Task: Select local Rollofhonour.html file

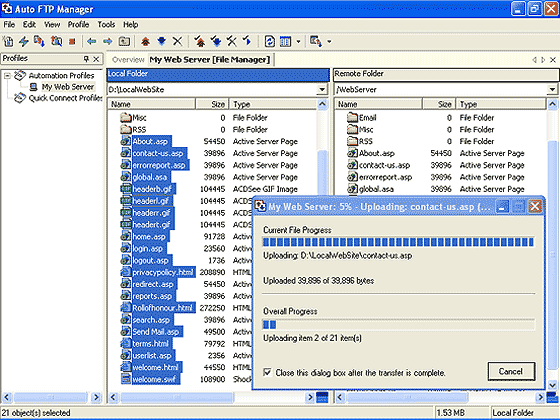Action: click(x=163, y=308)
